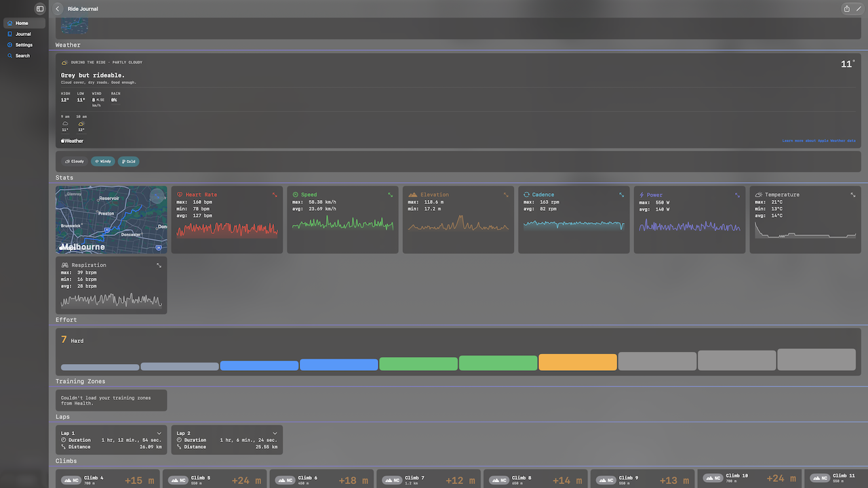Click the Elevation mountain icon
The height and width of the screenshot is (488, 868).
coord(413,195)
